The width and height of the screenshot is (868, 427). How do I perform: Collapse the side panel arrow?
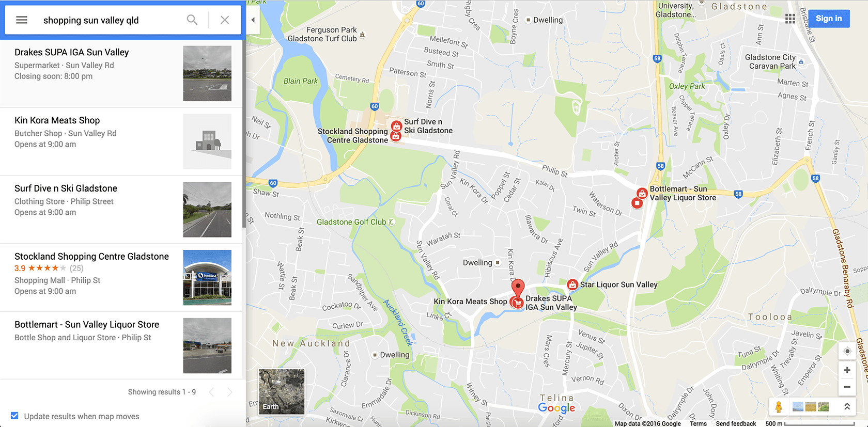(253, 20)
